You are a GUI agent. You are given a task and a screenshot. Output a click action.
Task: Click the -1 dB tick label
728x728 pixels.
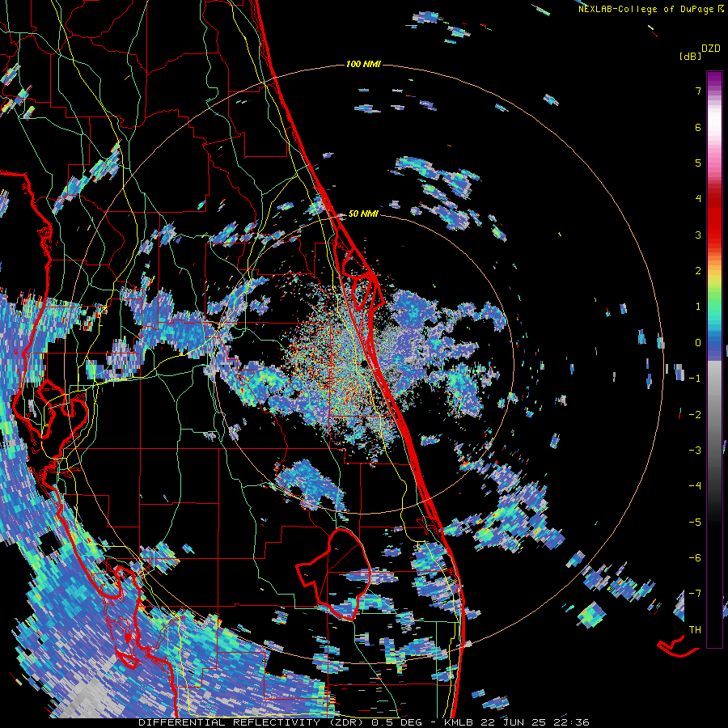(x=695, y=379)
